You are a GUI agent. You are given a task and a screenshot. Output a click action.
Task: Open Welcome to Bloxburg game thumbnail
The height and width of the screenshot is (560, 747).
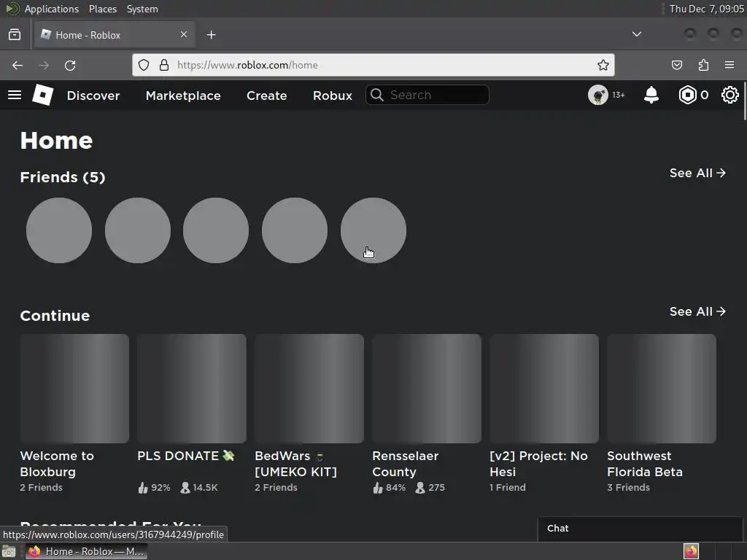pos(74,389)
